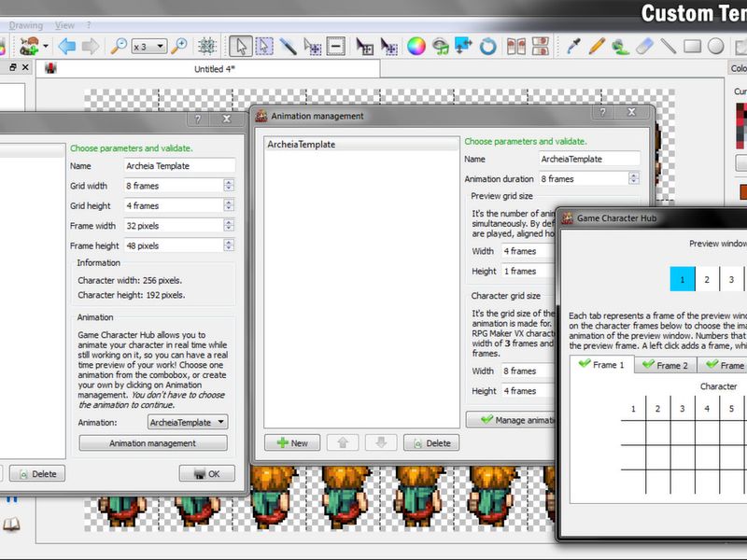Click the move up arrow button
The image size is (747, 560).
click(343, 442)
